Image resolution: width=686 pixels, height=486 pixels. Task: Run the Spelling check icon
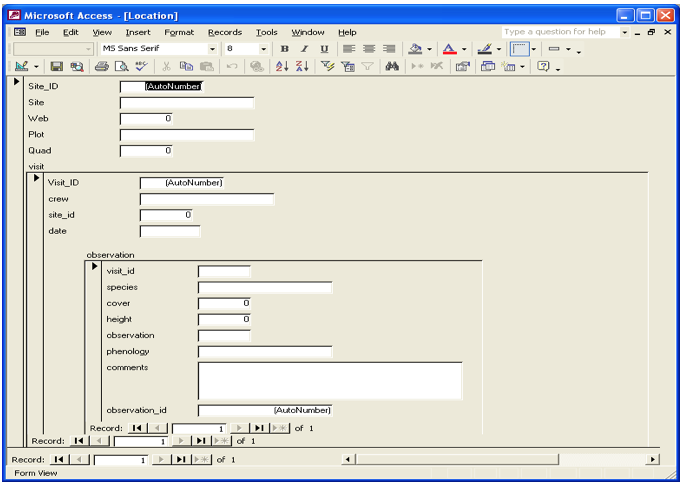(141, 66)
